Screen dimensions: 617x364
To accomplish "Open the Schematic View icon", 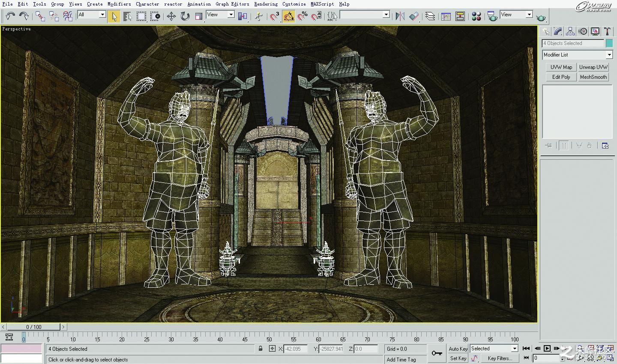I will 460,16.
